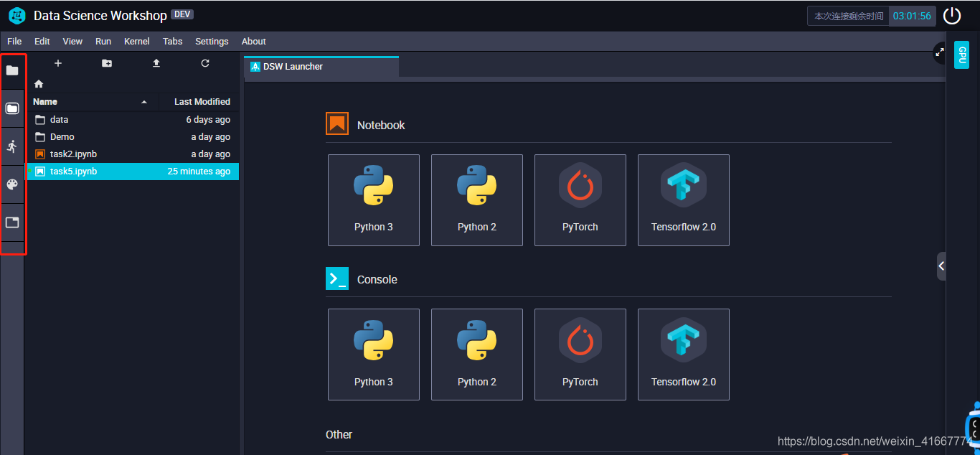Select task2.ipynb file
The image size is (980, 455).
coord(133,154)
